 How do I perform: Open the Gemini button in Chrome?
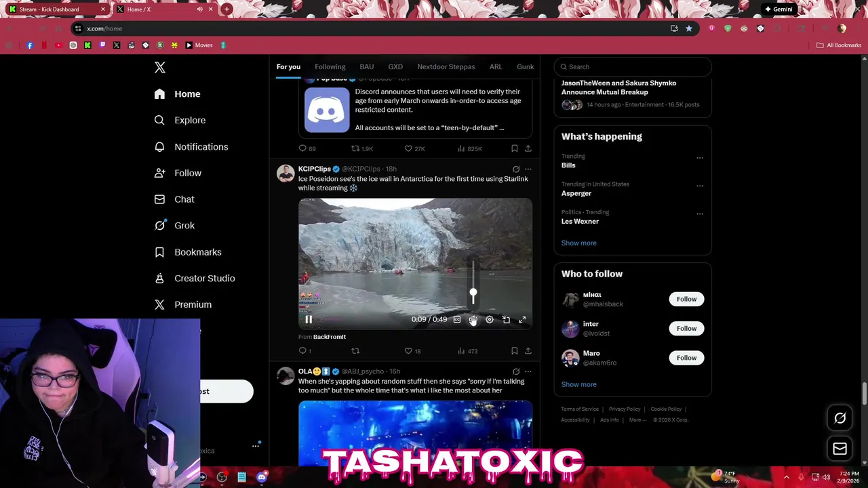[x=778, y=9]
